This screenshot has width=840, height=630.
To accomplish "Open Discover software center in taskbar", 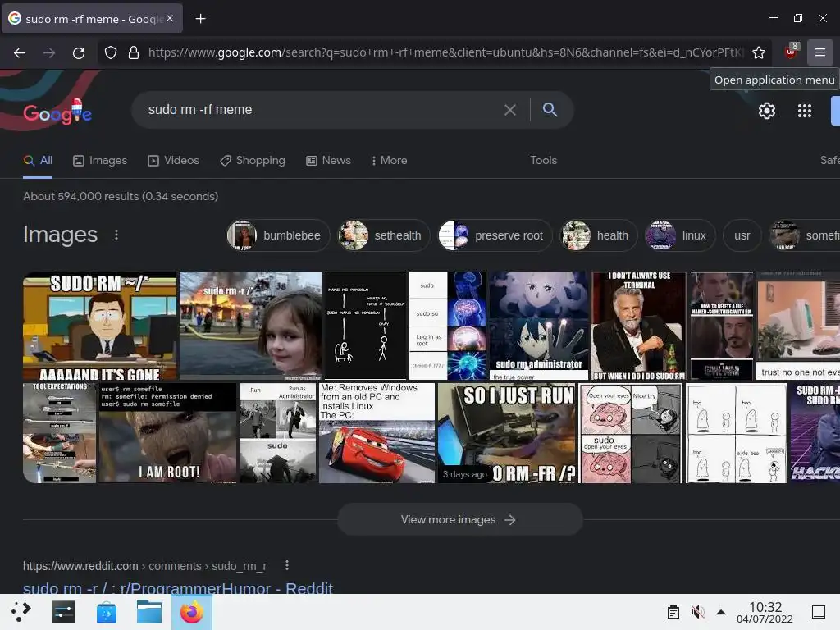I will point(106,612).
